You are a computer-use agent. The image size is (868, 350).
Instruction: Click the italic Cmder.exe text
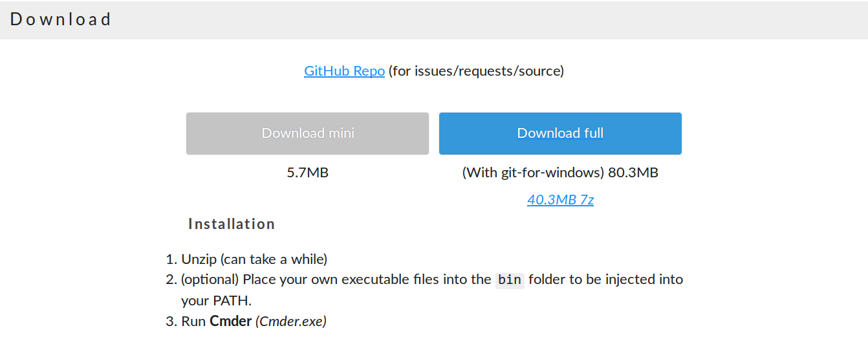tap(291, 321)
